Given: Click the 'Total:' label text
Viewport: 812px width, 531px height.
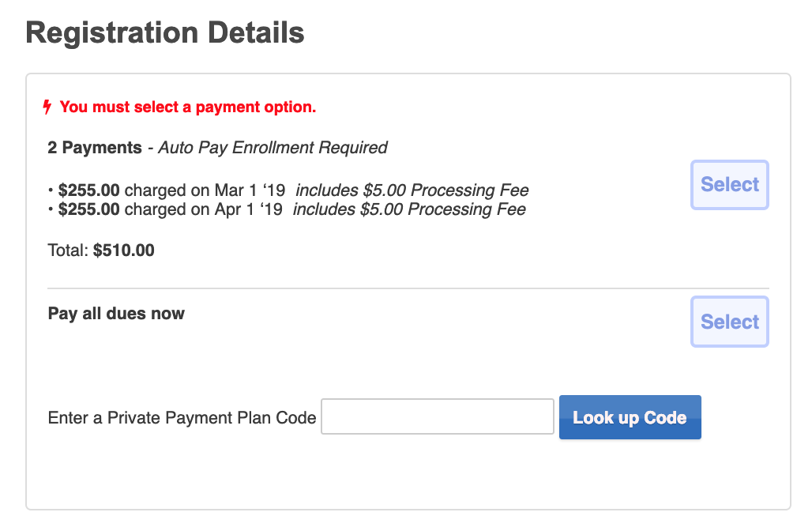Looking at the screenshot, I should tap(69, 250).
